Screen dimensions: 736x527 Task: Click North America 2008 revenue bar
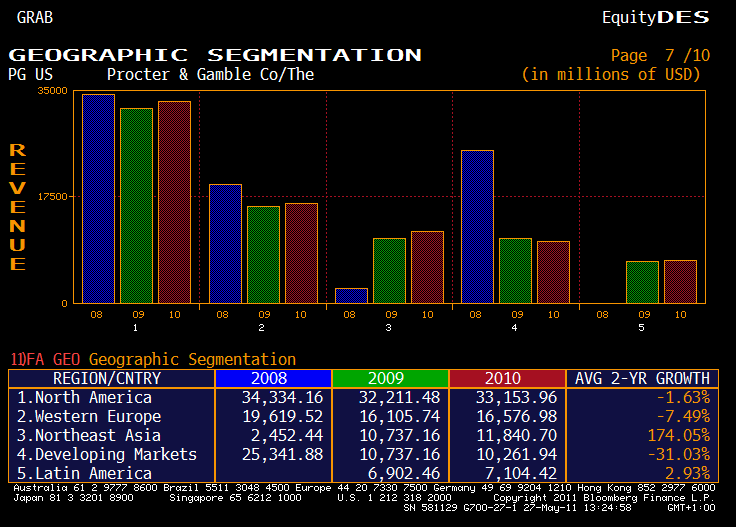(98, 198)
